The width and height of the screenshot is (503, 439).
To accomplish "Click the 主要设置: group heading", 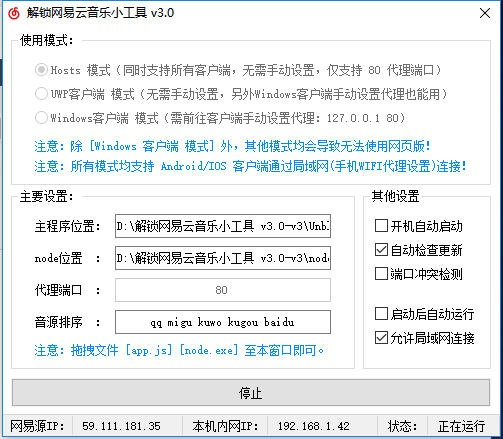I will pyautogui.click(x=46, y=196).
